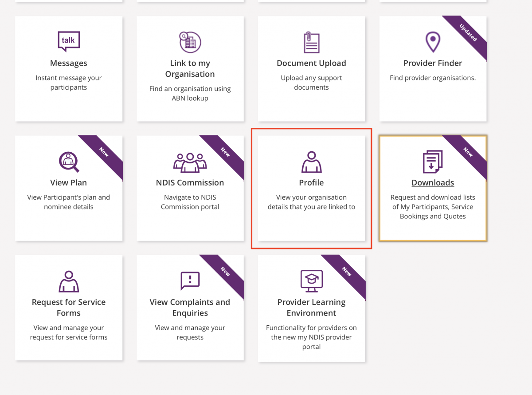
Task: Select the Messages tile heading
Action: tap(69, 63)
